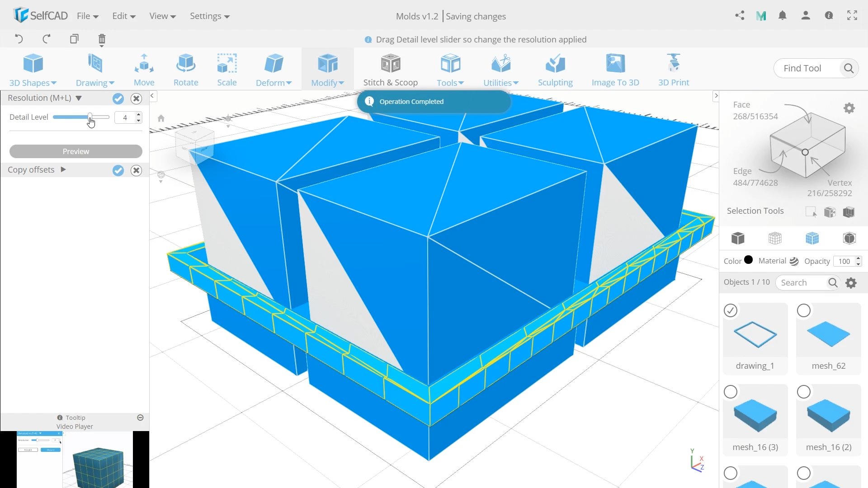Open the Image To 3D tool
Viewport: 868px width, 488px height.
click(x=615, y=70)
